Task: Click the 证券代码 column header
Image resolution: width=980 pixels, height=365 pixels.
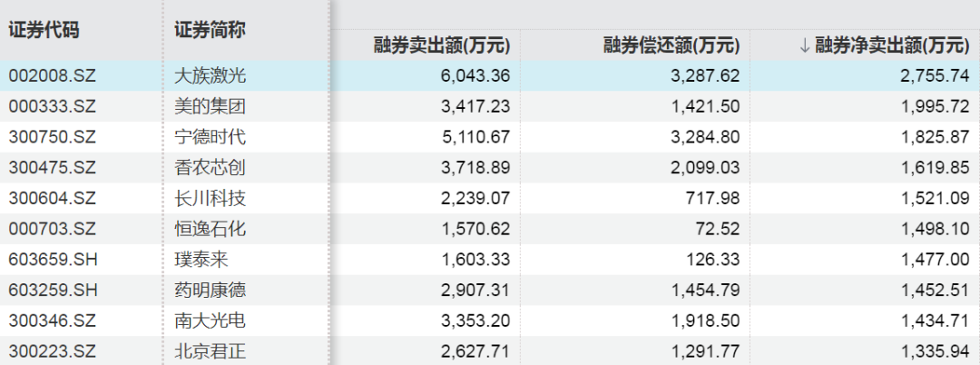Action: (x=44, y=30)
